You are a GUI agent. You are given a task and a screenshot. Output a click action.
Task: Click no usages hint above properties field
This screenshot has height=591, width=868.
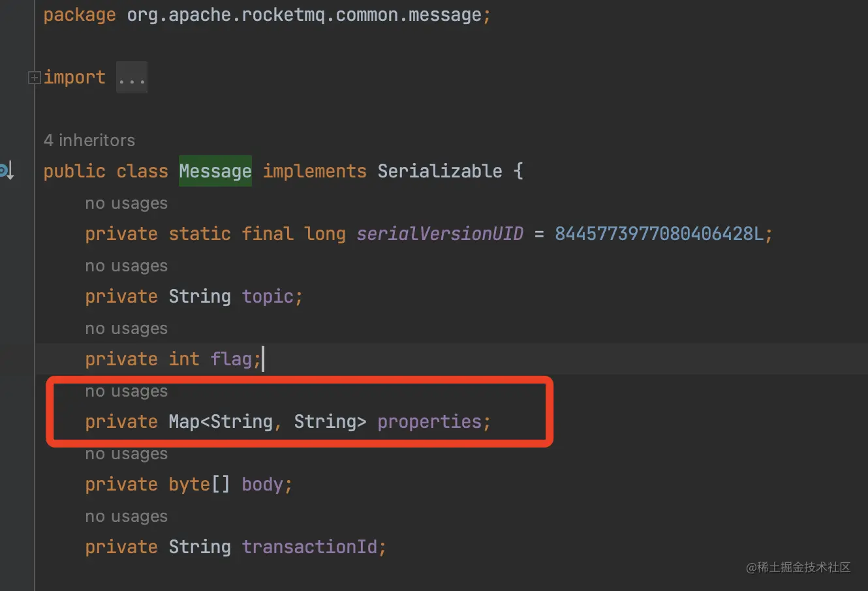coord(126,391)
